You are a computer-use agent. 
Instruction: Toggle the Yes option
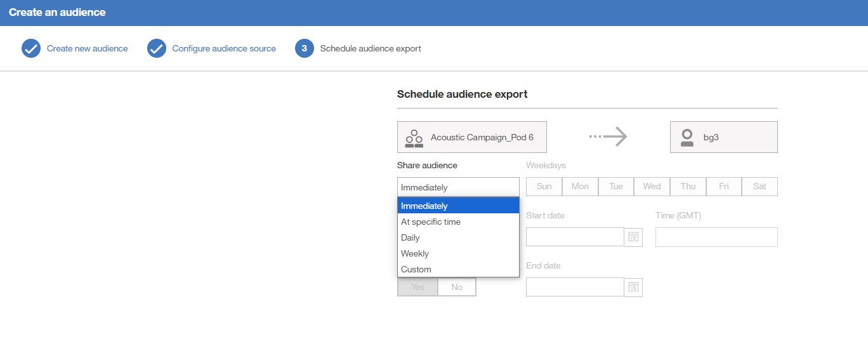coord(418,287)
